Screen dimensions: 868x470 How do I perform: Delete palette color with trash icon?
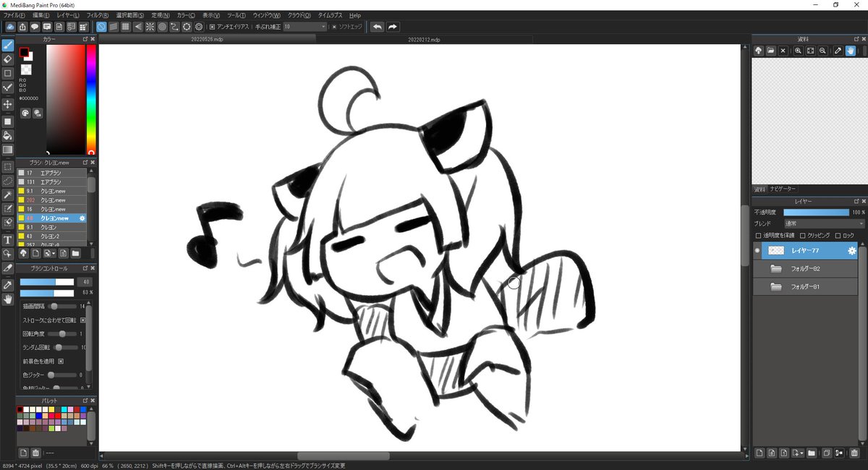35,453
